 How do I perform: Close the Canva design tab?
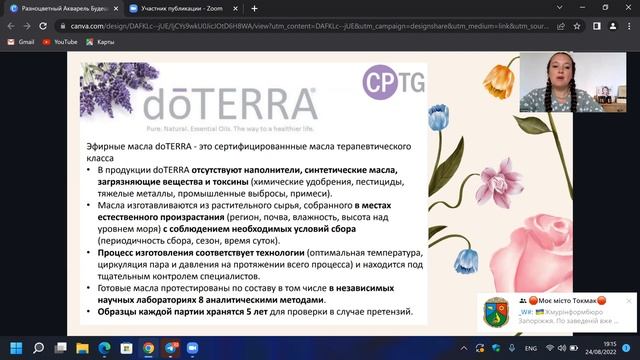[116, 8]
